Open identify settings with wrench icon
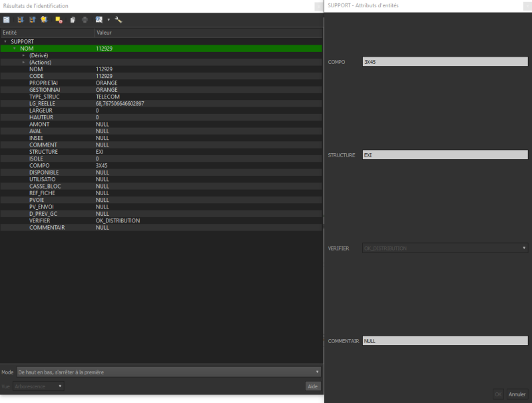The height and width of the screenshot is (403, 532). pyautogui.click(x=119, y=20)
